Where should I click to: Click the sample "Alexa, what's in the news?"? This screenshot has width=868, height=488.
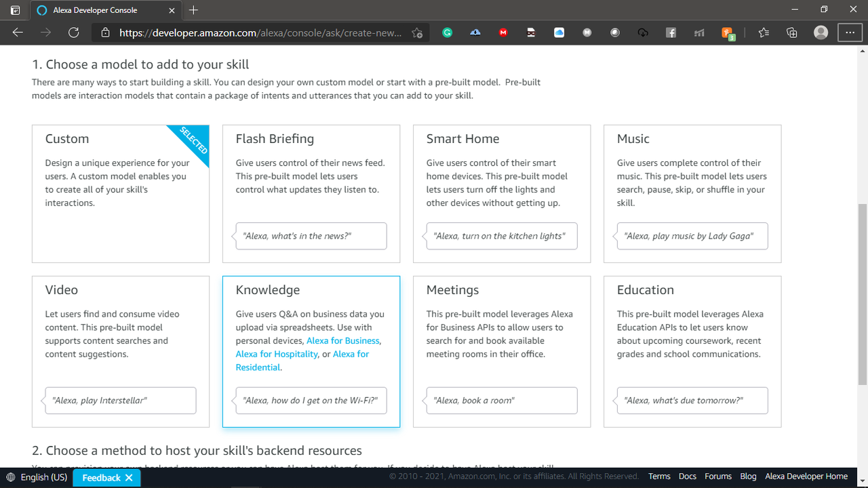coord(311,236)
